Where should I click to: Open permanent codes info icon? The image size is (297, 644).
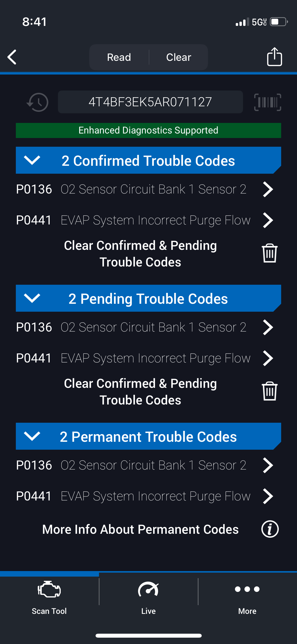270,529
